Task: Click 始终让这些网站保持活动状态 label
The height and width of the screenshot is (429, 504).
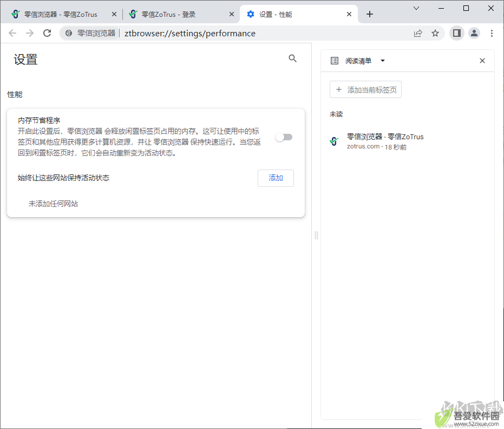Action: click(x=63, y=178)
